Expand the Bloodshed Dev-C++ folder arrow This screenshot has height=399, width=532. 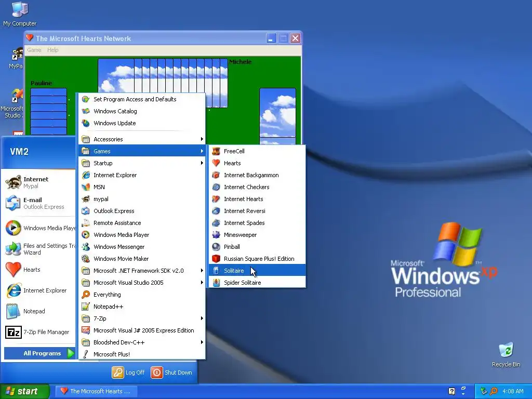(202, 342)
